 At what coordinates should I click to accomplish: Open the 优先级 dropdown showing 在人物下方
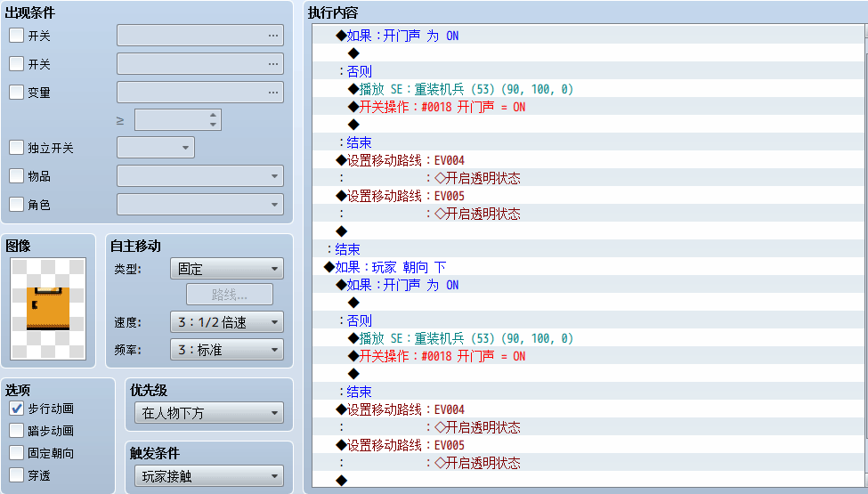(209, 413)
